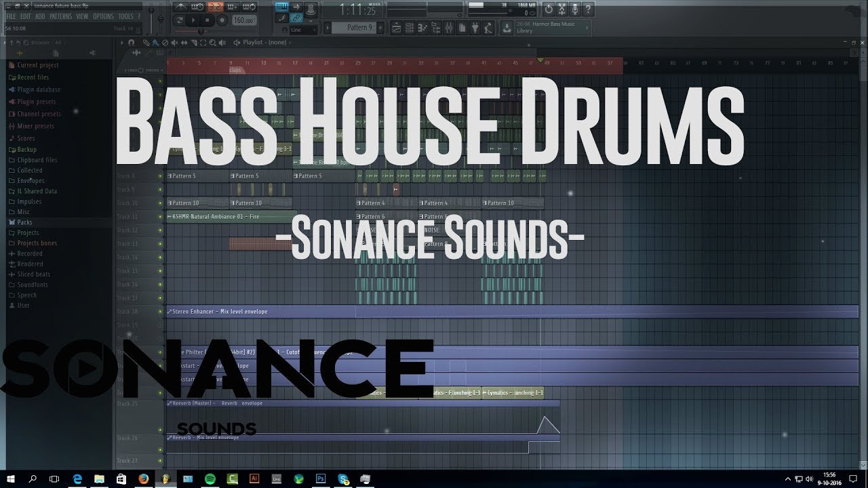Select the playlist select tool
Viewport: 868px width, 488px height.
[x=203, y=43]
